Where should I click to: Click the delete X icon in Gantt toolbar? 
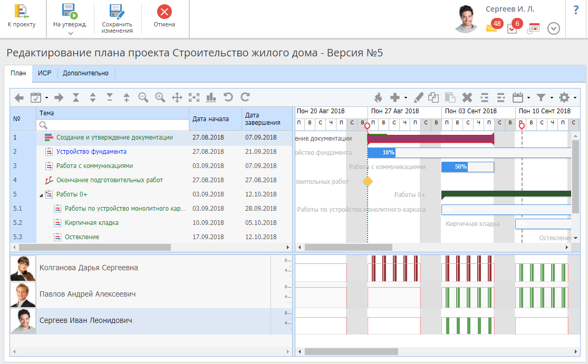point(467,97)
